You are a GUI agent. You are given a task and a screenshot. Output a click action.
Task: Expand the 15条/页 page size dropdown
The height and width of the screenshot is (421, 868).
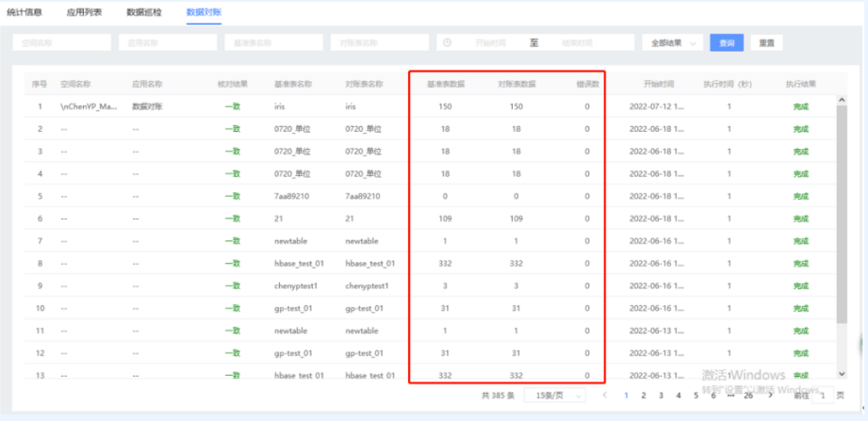click(556, 396)
